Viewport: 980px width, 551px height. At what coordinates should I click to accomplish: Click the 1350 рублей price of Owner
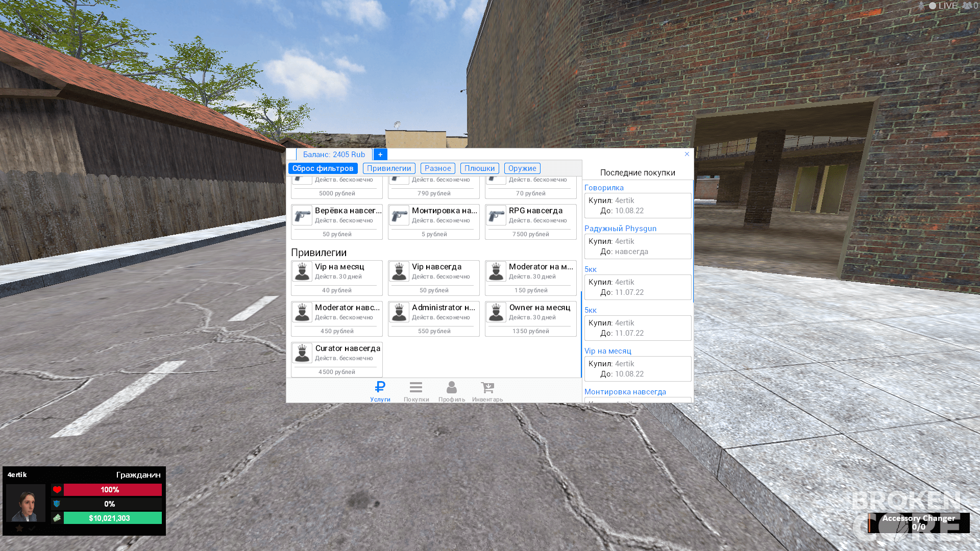[x=531, y=331]
